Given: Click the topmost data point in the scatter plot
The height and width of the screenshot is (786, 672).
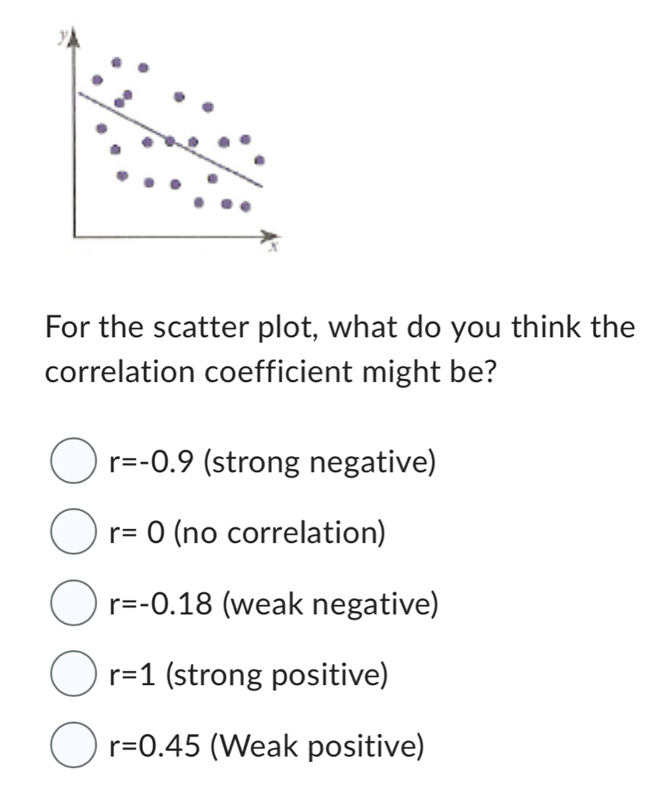Looking at the screenshot, I should pos(114,61).
